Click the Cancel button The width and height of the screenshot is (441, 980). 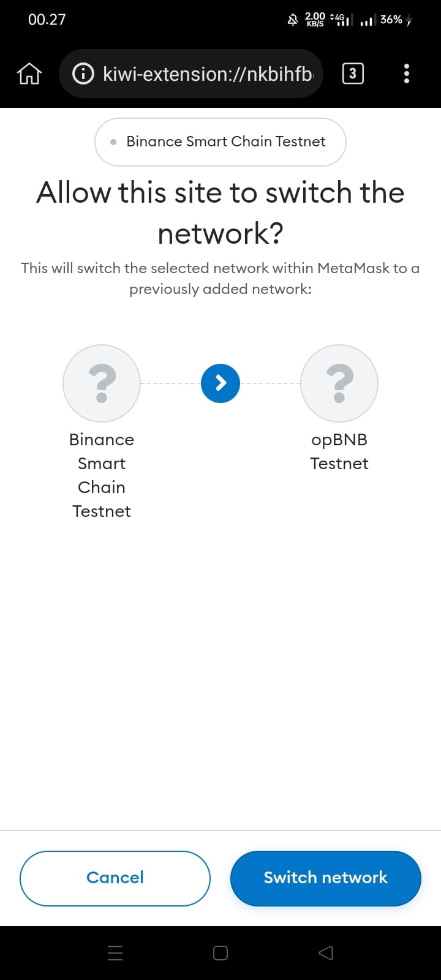(x=115, y=878)
